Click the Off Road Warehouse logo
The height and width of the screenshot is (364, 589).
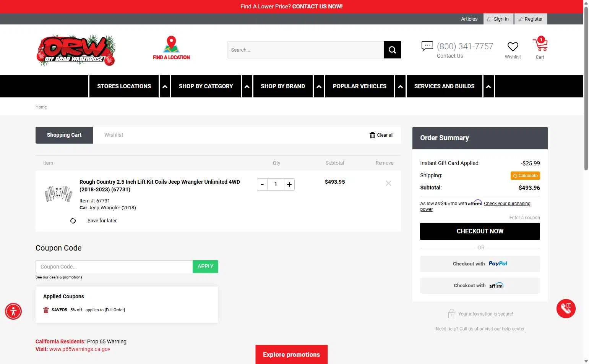[x=76, y=50]
